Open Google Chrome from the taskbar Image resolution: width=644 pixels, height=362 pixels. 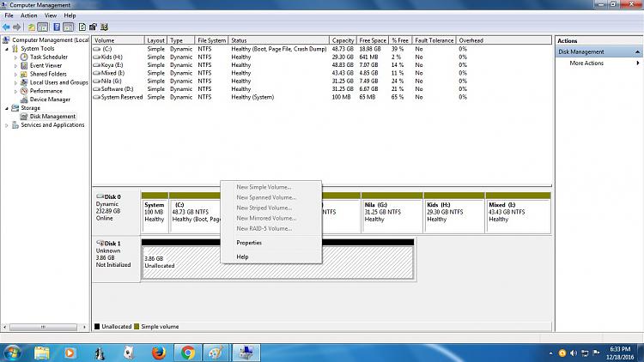pyautogui.click(x=188, y=353)
